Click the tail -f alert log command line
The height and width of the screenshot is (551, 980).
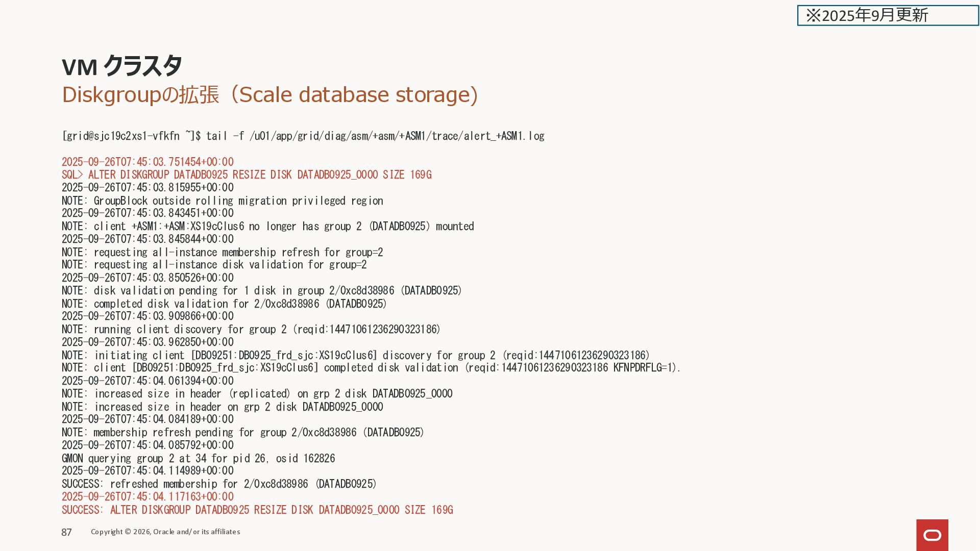tap(303, 136)
